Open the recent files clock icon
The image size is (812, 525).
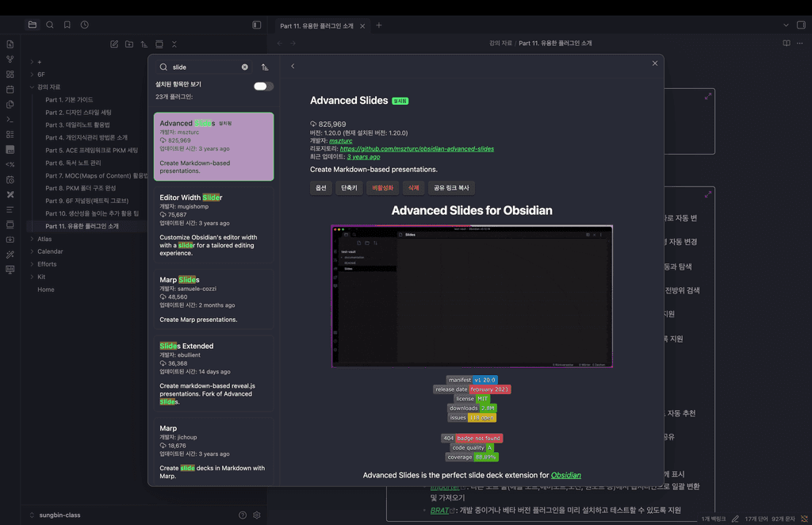point(84,25)
